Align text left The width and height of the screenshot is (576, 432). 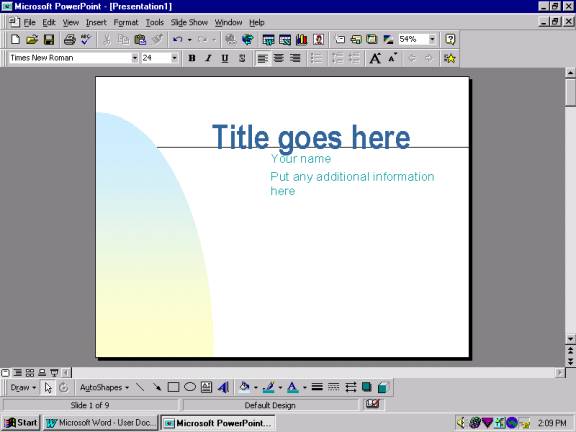pyautogui.click(x=262, y=58)
